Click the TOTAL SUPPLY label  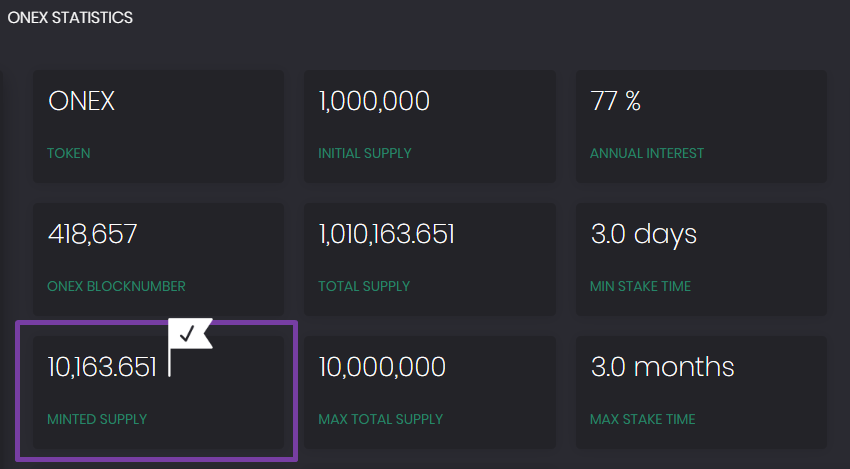364,286
